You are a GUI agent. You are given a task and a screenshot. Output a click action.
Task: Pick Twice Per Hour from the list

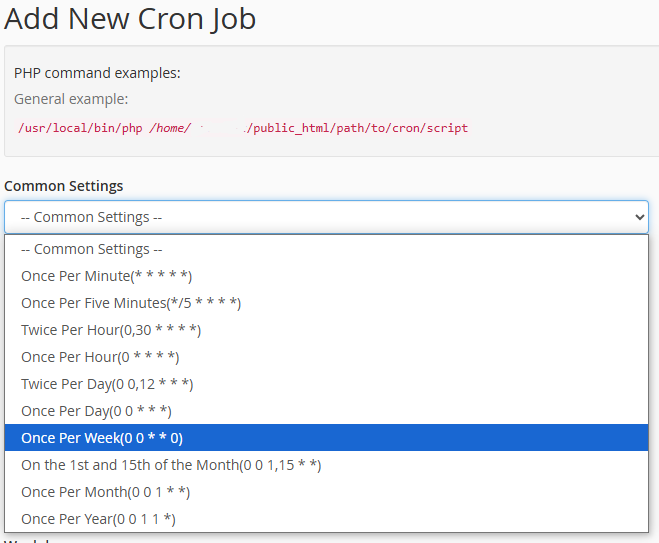(x=111, y=330)
